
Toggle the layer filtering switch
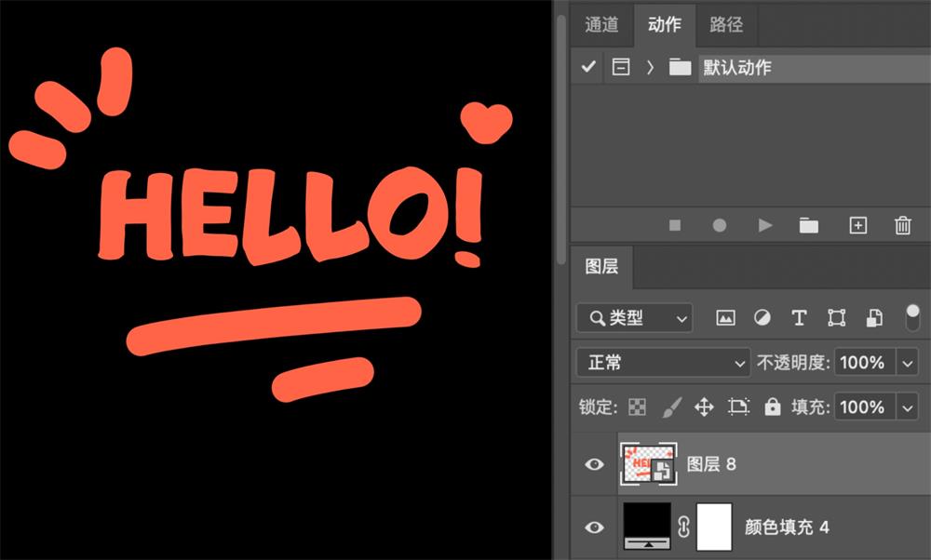point(912,317)
